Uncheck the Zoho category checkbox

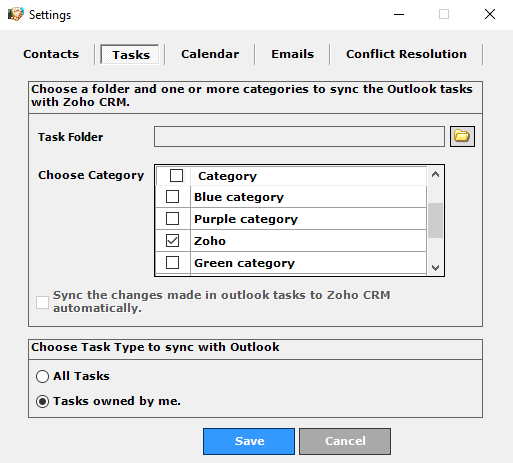pos(172,241)
